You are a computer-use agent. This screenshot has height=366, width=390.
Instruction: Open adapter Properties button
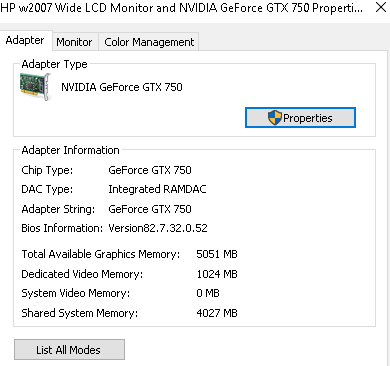[x=300, y=117]
